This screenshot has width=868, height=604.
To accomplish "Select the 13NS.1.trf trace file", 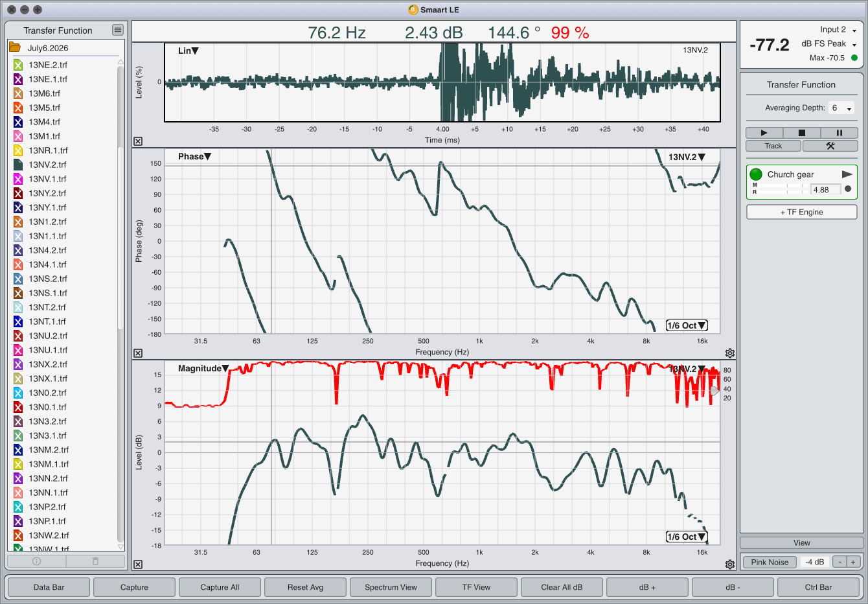I will click(x=47, y=293).
